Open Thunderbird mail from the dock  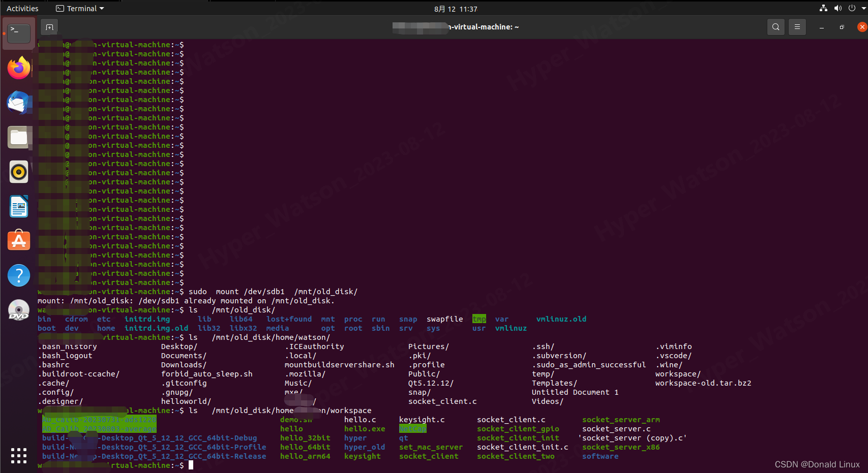point(18,102)
